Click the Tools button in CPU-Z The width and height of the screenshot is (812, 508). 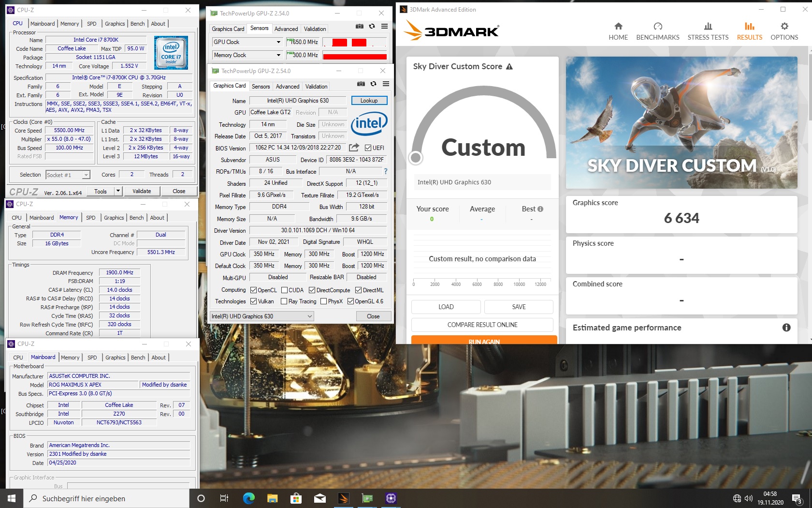pos(101,191)
